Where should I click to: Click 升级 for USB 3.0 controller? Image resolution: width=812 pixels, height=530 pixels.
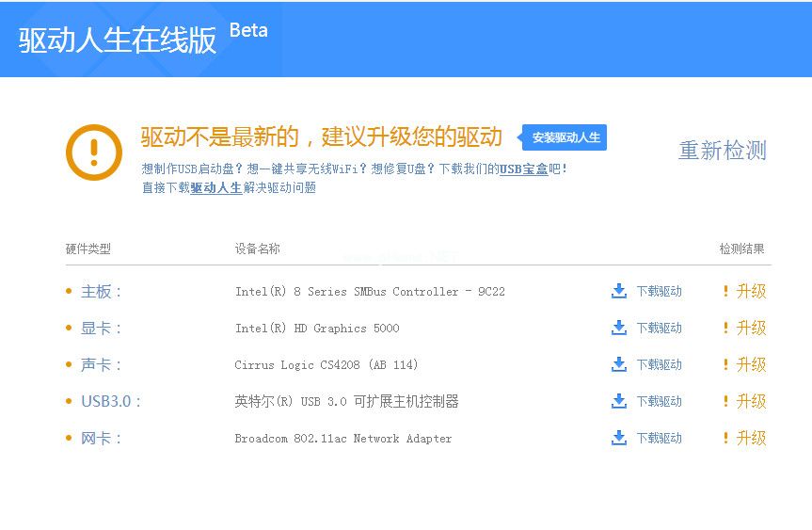751,401
